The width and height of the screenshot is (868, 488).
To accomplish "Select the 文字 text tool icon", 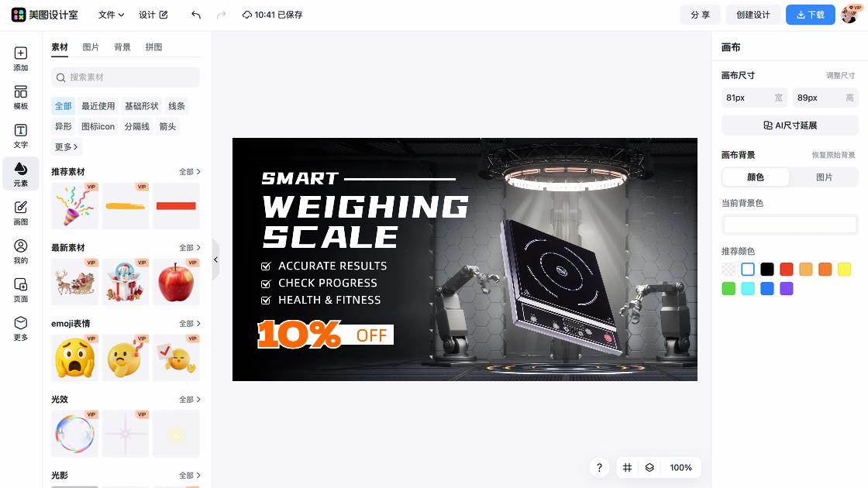I will tap(20, 136).
